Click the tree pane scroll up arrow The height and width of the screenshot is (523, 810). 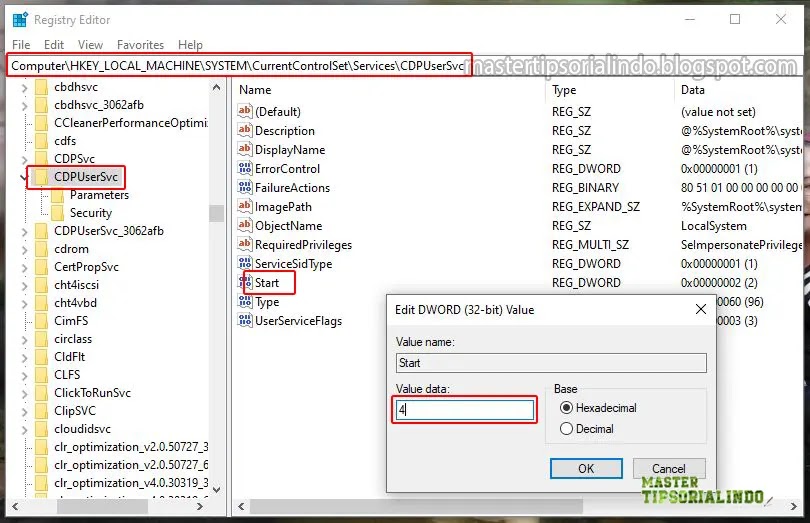pos(216,87)
